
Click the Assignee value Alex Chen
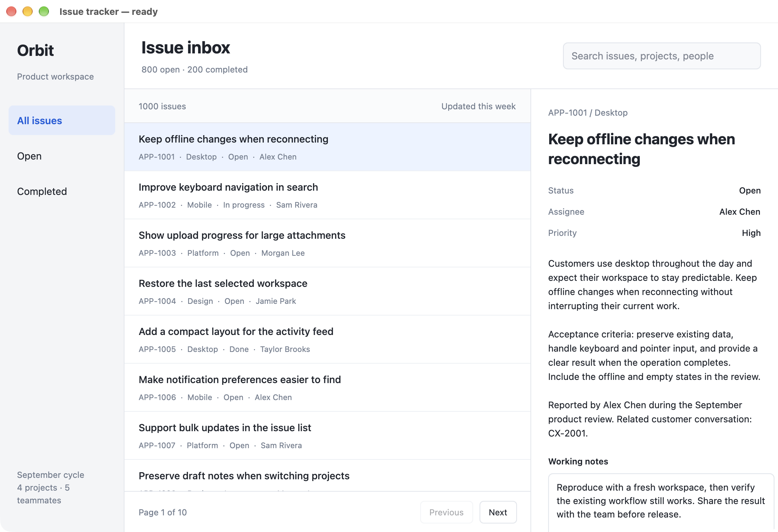click(740, 212)
